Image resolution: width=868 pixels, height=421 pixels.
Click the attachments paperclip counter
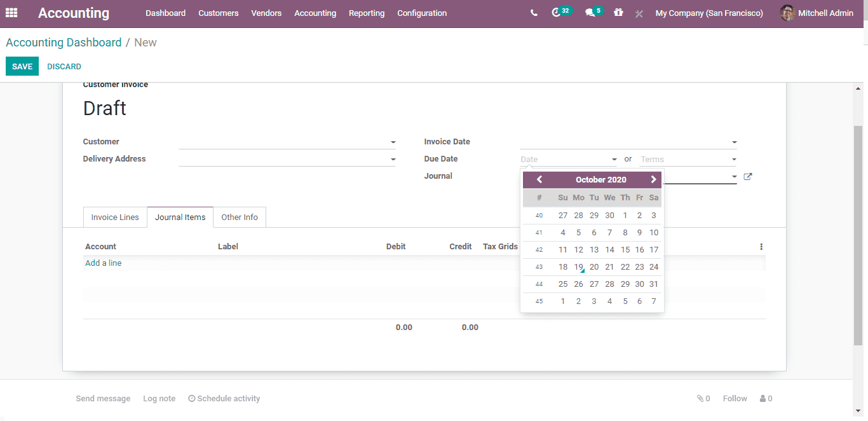coord(703,399)
